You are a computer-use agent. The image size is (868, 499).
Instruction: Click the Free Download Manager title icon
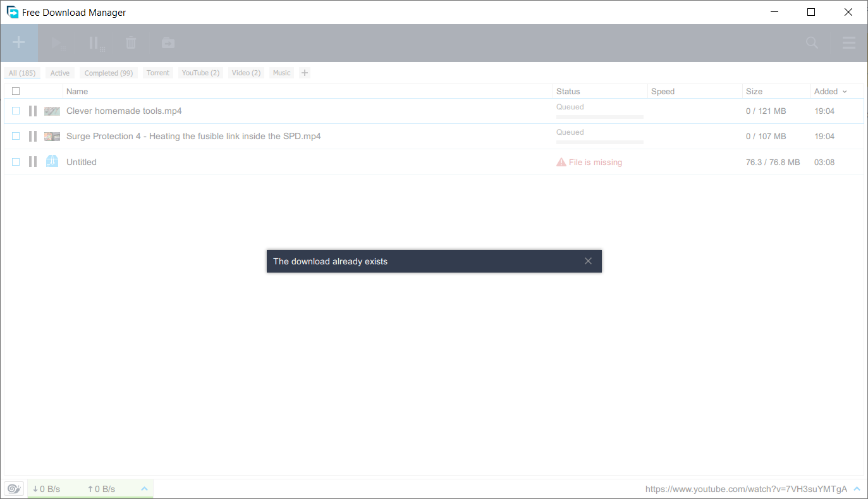pyautogui.click(x=12, y=12)
